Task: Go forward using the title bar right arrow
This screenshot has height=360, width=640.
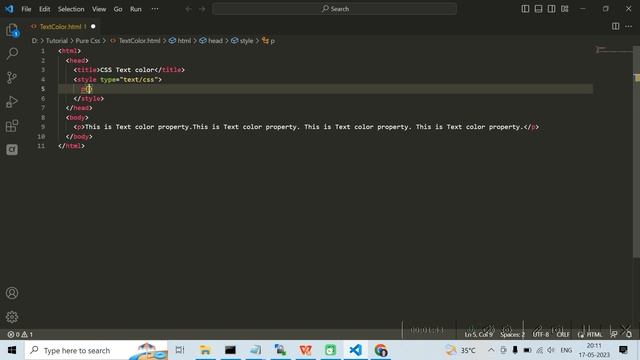Action: 202,9
